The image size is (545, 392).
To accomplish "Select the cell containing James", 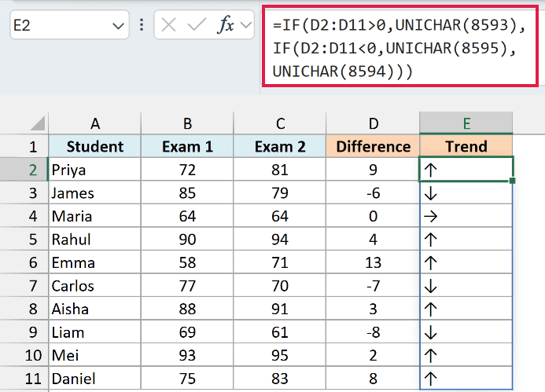I will 95,192.
